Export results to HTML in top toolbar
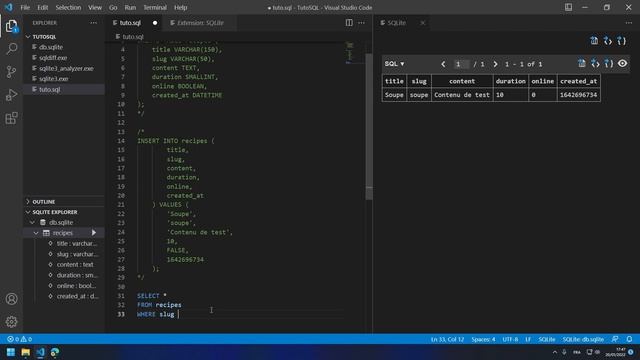The image size is (640, 360). point(608,40)
